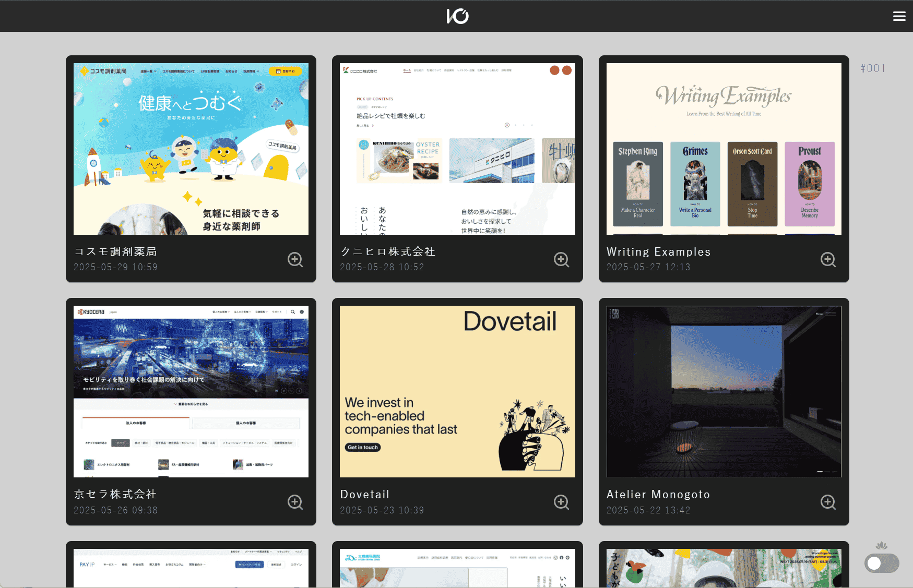Click the #001 page number label
This screenshot has width=913, height=588.
click(x=873, y=68)
